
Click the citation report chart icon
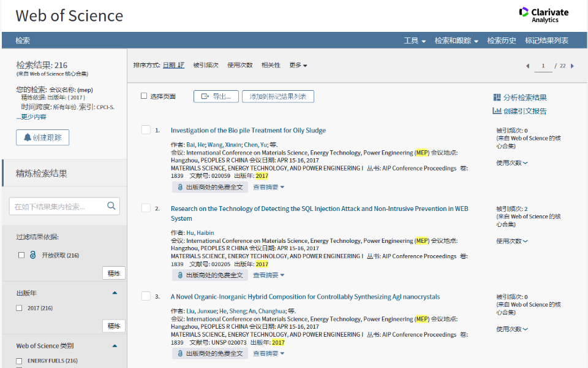pyautogui.click(x=497, y=111)
